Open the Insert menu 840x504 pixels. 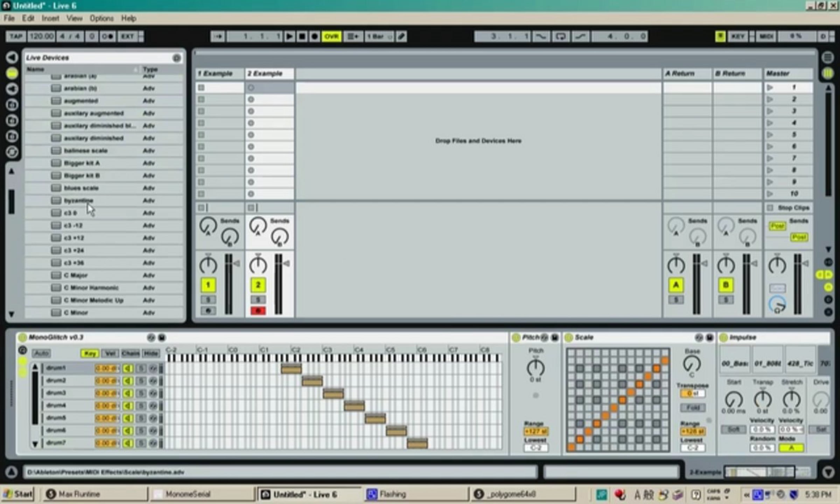(x=50, y=18)
